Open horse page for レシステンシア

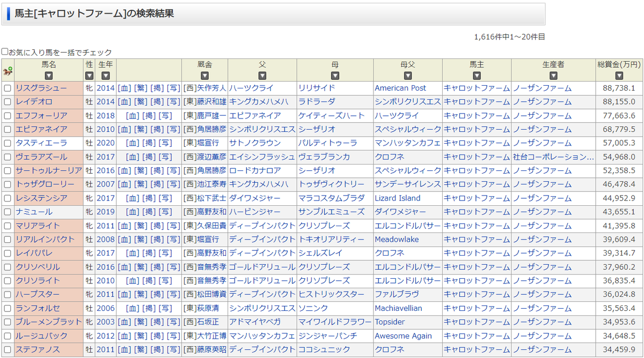(41, 198)
